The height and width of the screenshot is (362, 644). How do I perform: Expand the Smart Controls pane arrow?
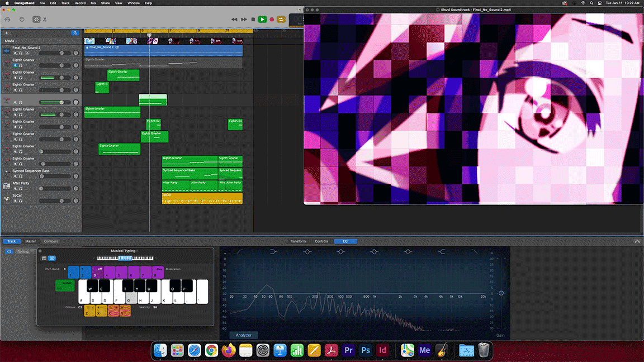637,241
